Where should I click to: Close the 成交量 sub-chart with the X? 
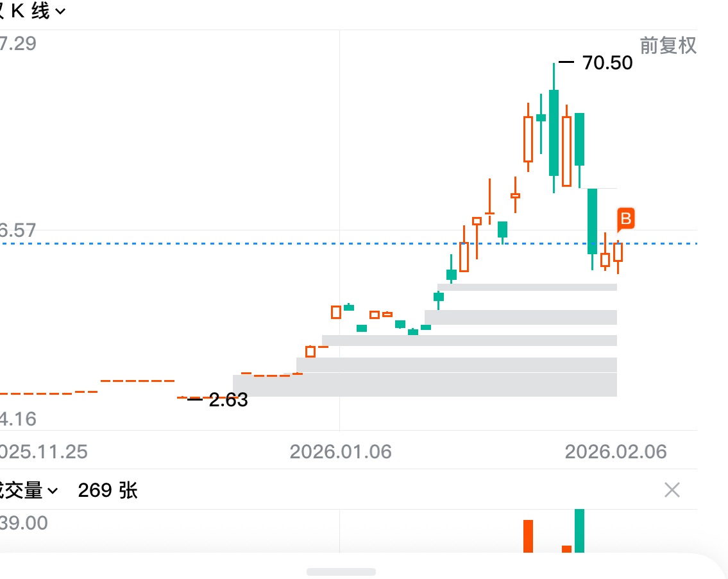click(x=672, y=490)
